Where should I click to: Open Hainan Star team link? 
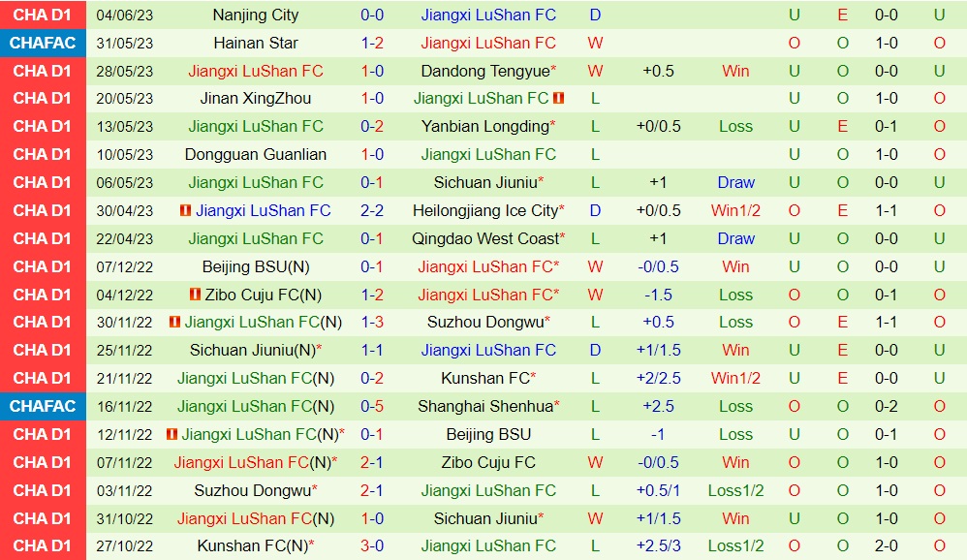click(x=256, y=43)
